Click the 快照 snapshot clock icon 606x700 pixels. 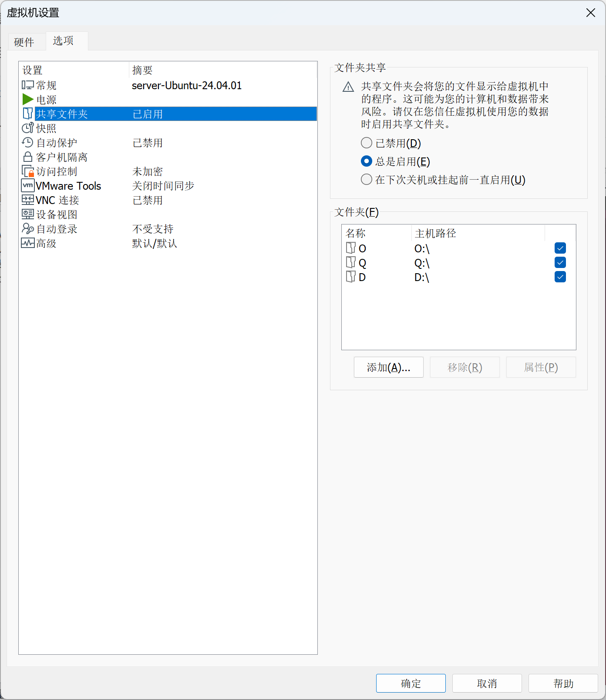click(x=28, y=128)
